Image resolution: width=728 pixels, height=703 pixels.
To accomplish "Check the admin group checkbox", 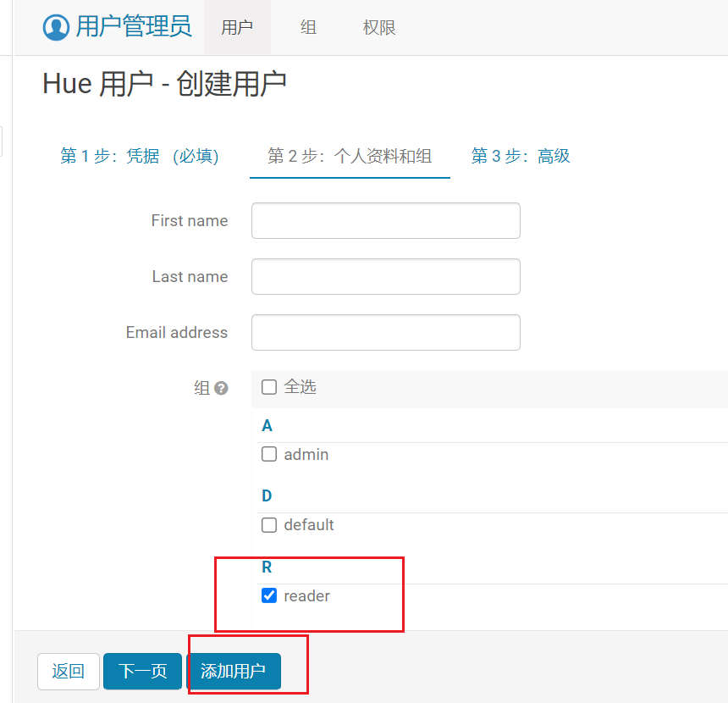I will [269, 454].
